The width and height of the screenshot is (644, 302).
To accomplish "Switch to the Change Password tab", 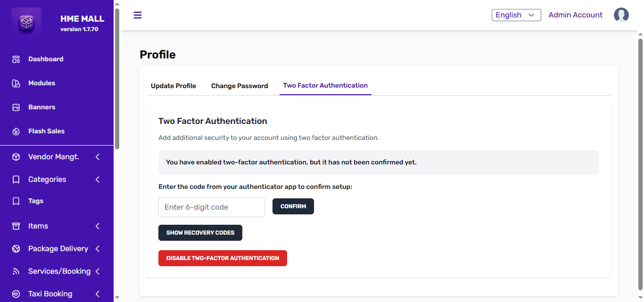I will (239, 86).
